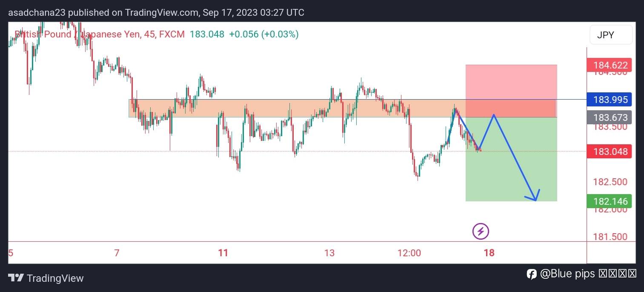Viewport: 644px width, 292px height.
Task: Select the 184.622 stop-loss price label
Action: (x=609, y=66)
